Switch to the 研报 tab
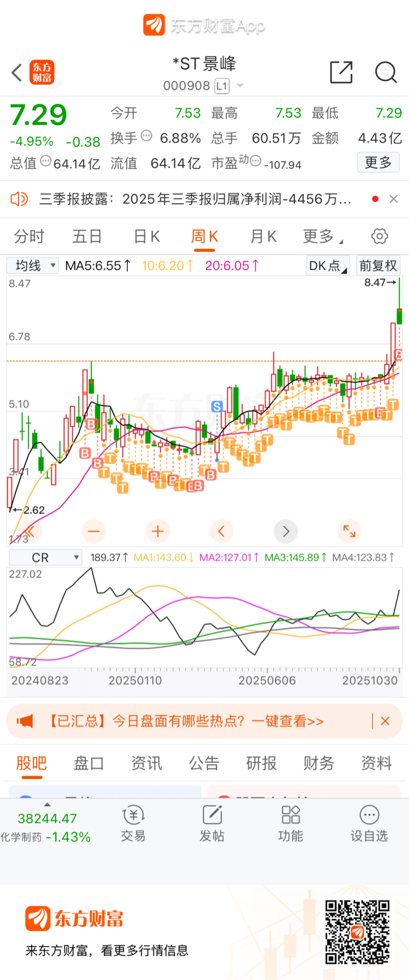This screenshot has height=980, width=409. pyautogui.click(x=261, y=763)
